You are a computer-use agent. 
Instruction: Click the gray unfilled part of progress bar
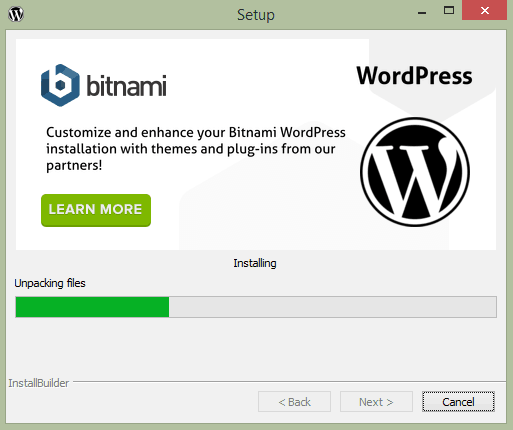click(333, 307)
